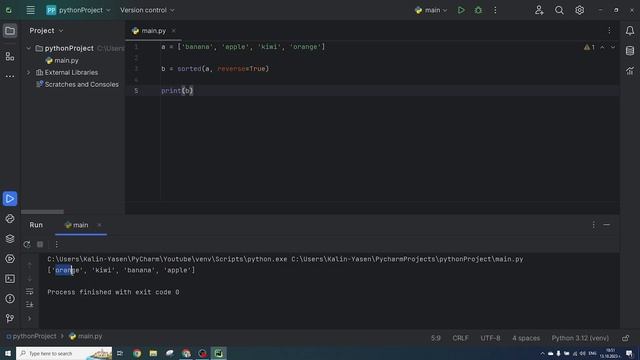
Task: Go to previous highlighted problem arrow
Action: pyautogui.click(x=602, y=47)
